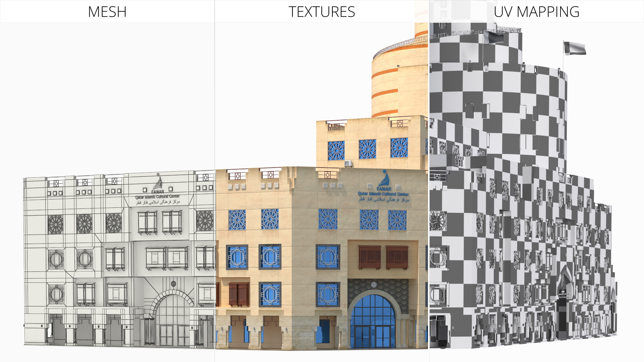This screenshot has height=362, width=644.
Task: Click the UV MAPPING header label
Action: [x=536, y=12]
